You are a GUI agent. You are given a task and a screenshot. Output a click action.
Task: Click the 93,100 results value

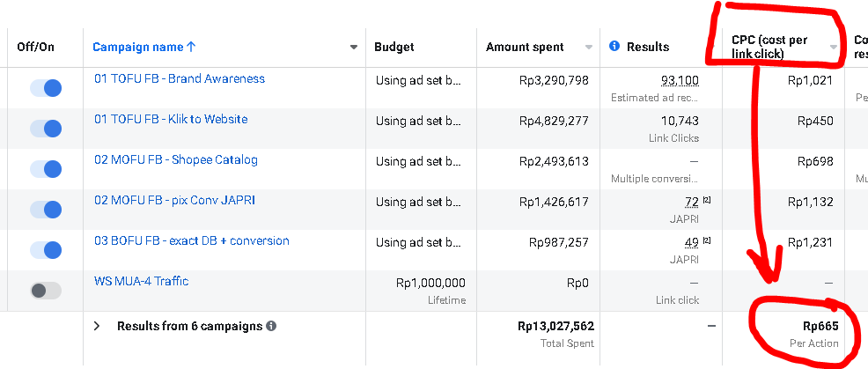tap(680, 80)
